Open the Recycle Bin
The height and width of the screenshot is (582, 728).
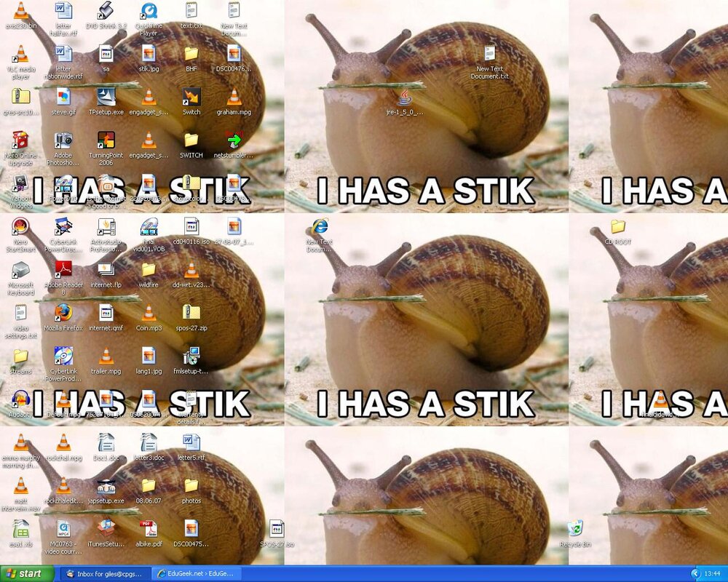[x=575, y=529]
